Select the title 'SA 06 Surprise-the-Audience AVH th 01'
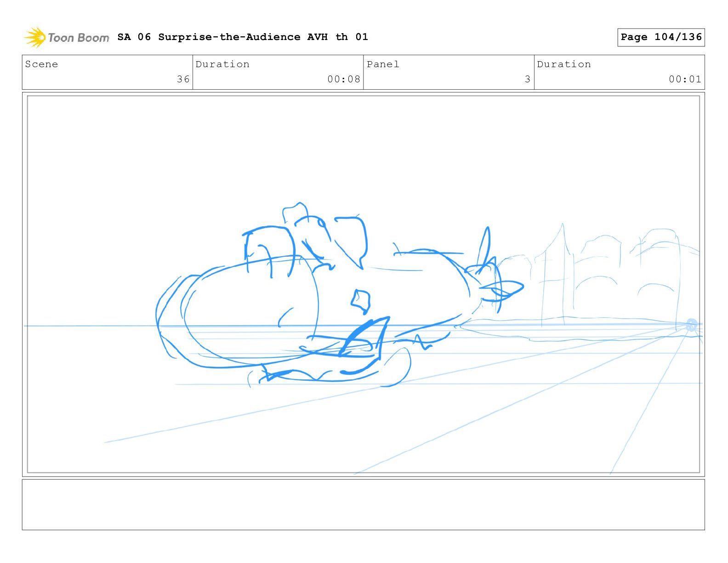Screen dimensions: 728x563 click(x=243, y=37)
